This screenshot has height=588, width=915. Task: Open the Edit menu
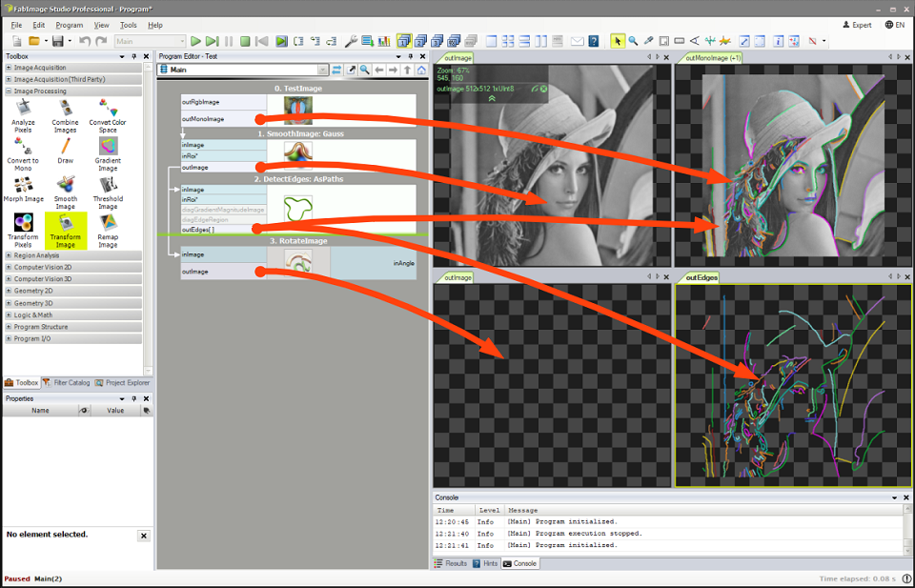[38, 25]
